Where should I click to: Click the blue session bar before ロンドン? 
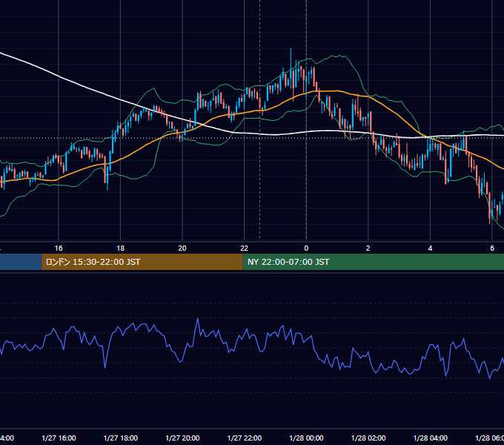click(21, 262)
